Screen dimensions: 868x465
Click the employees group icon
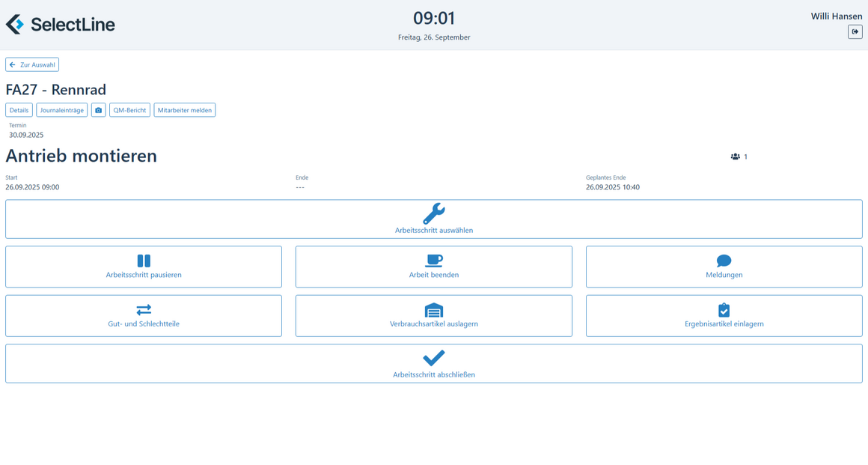click(x=735, y=156)
